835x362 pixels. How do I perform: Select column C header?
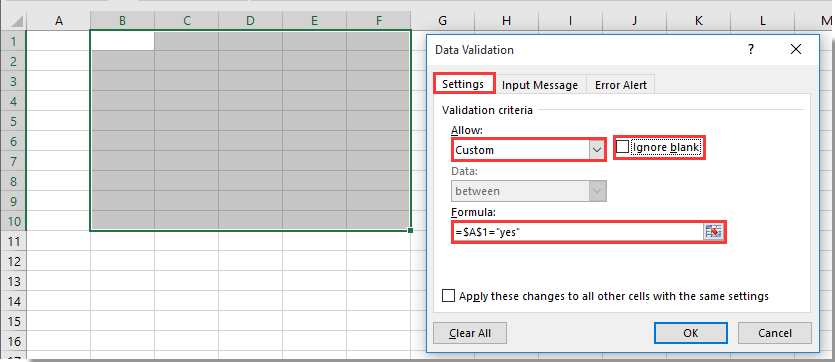pyautogui.click(x=186, y=21)
